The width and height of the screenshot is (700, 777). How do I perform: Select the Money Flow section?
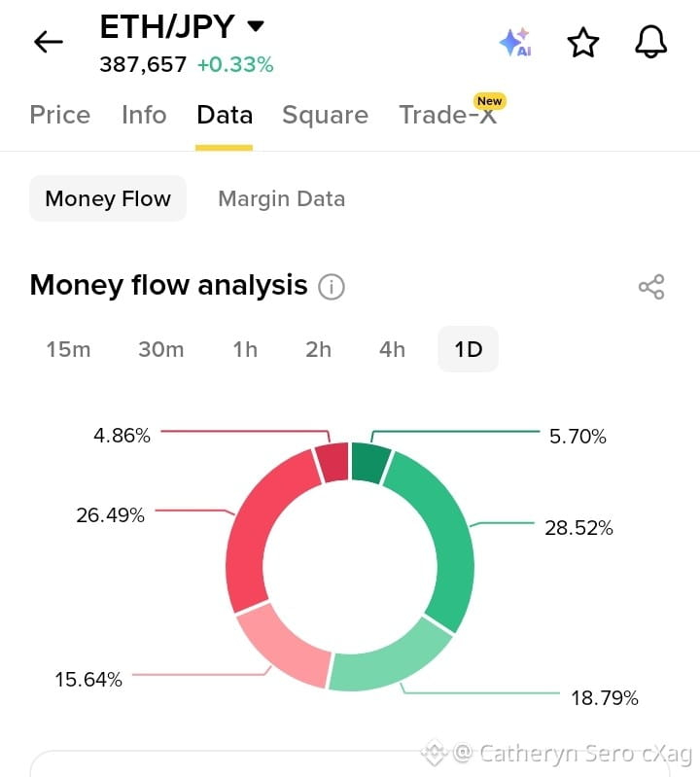[x=108, y=198]
